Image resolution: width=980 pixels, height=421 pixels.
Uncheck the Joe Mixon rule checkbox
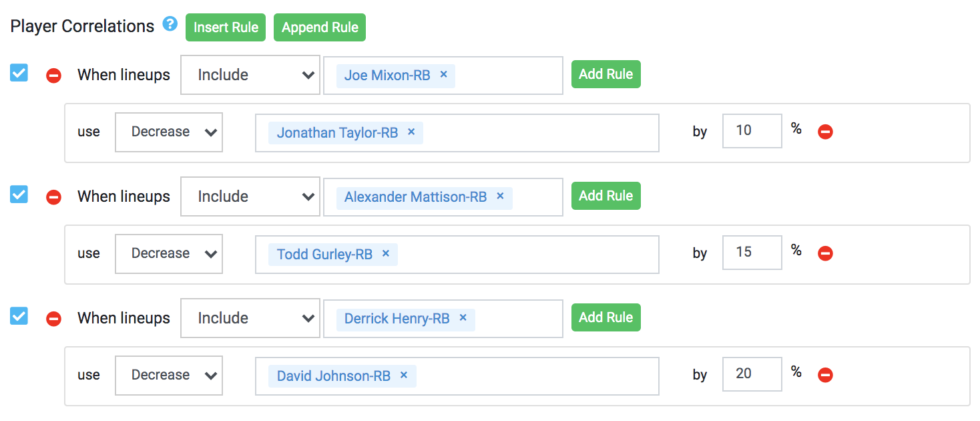click(x=19, y=73)
